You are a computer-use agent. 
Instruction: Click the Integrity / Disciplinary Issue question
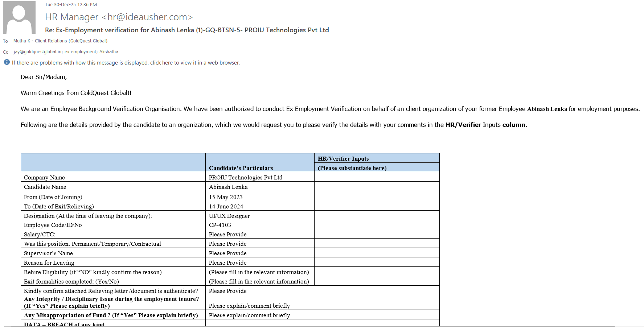click(x=111, y=302)
